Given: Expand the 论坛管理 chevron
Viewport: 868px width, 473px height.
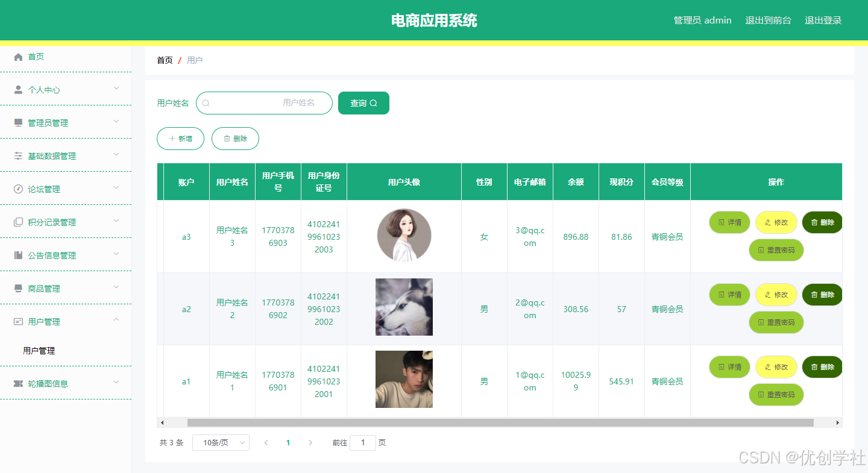Looking at the screenshot, I should click(116, 188).
